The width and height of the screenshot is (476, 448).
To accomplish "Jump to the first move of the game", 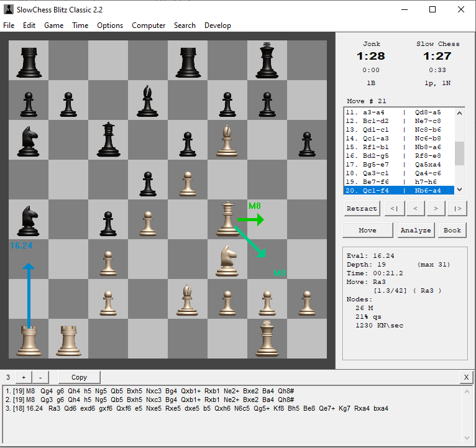I will (x=392, y=209).
